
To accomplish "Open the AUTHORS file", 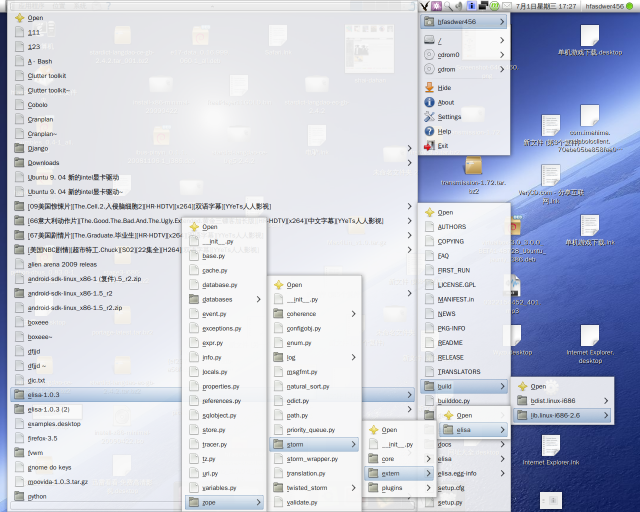I will tap(452, 227).
